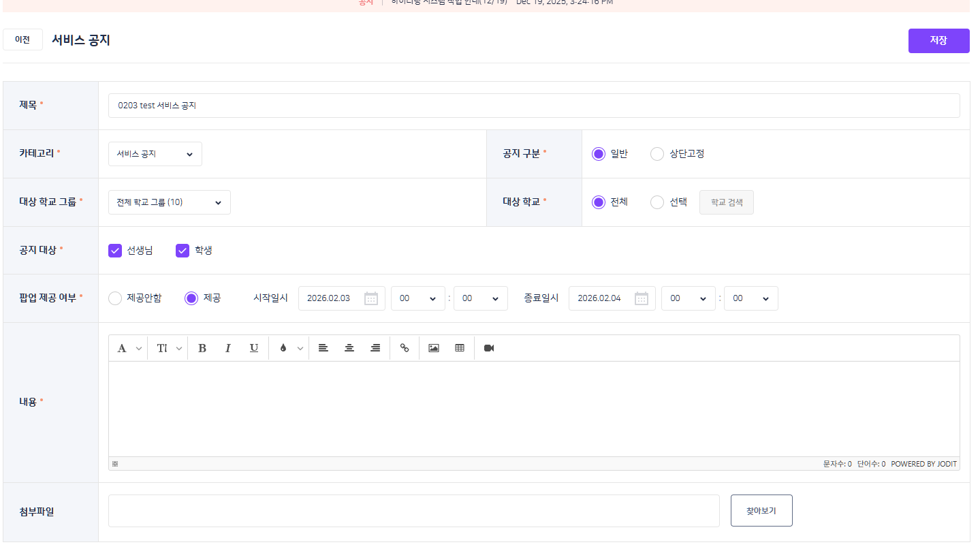
Task: Select the 제공안함 popup option
Action: pyautogui.click(x=116, y=298)
